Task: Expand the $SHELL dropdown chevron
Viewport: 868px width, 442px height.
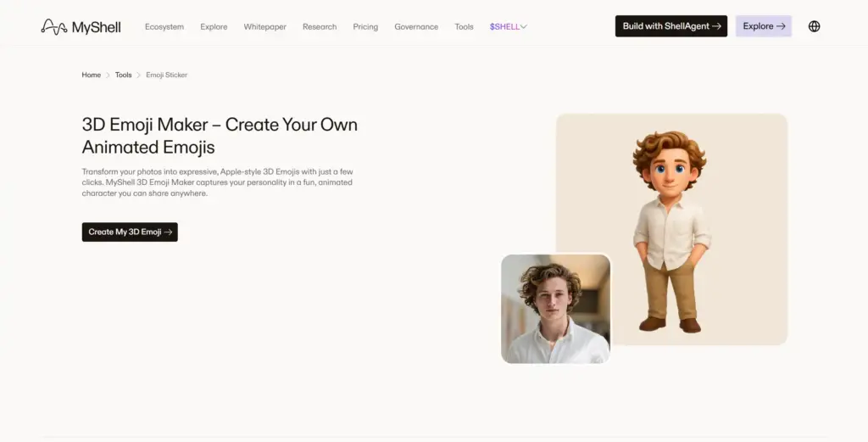Action: click(524, 26)
